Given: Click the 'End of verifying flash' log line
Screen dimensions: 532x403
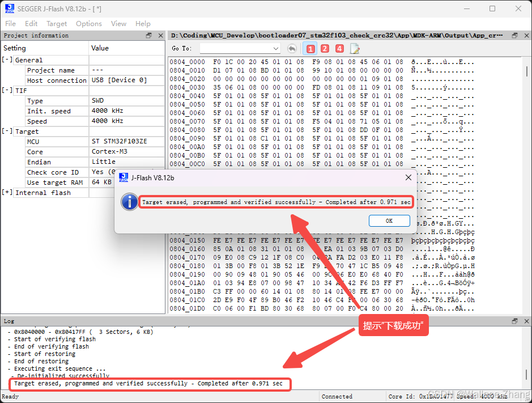Looking at the screenshot, I should pos(51,346).
